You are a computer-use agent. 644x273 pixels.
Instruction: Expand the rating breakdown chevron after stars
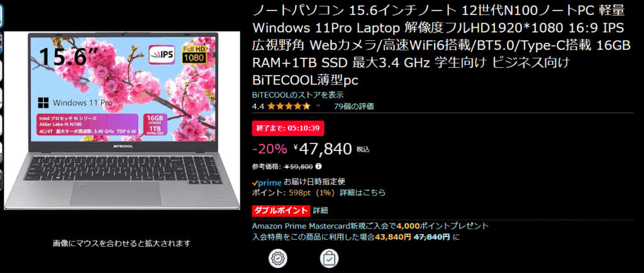coord(318,106)
